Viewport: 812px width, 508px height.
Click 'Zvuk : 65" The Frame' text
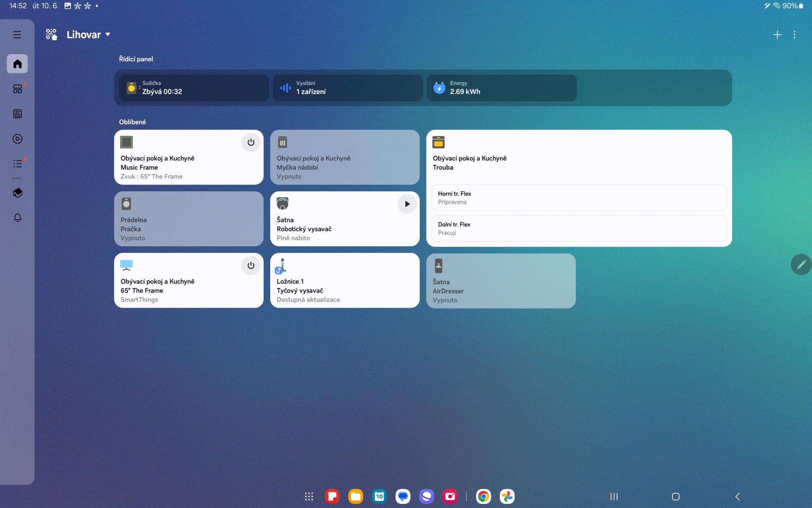point(151,177)
